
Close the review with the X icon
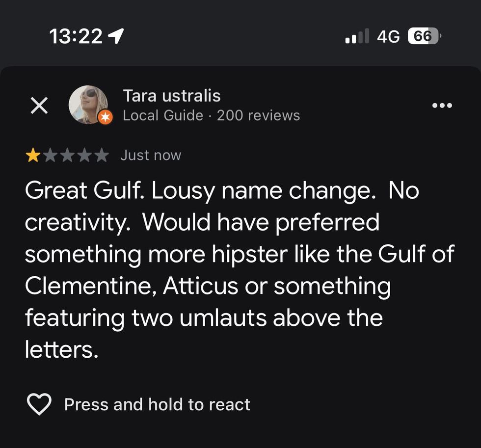(39, 105)
